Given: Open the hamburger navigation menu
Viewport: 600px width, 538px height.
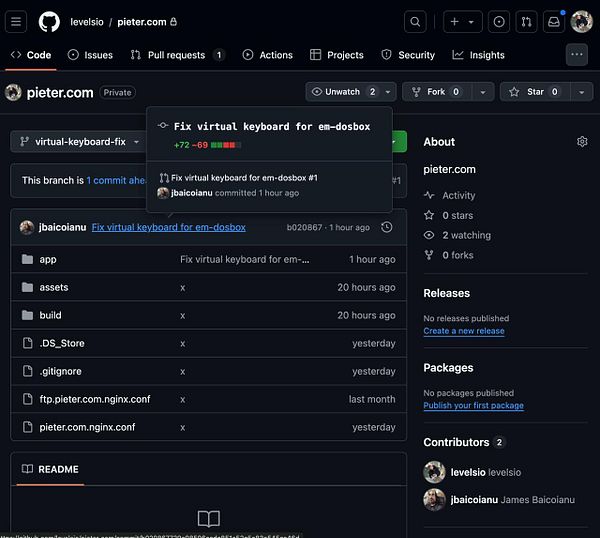Looking at the screenshot, I should coord(16,22).
